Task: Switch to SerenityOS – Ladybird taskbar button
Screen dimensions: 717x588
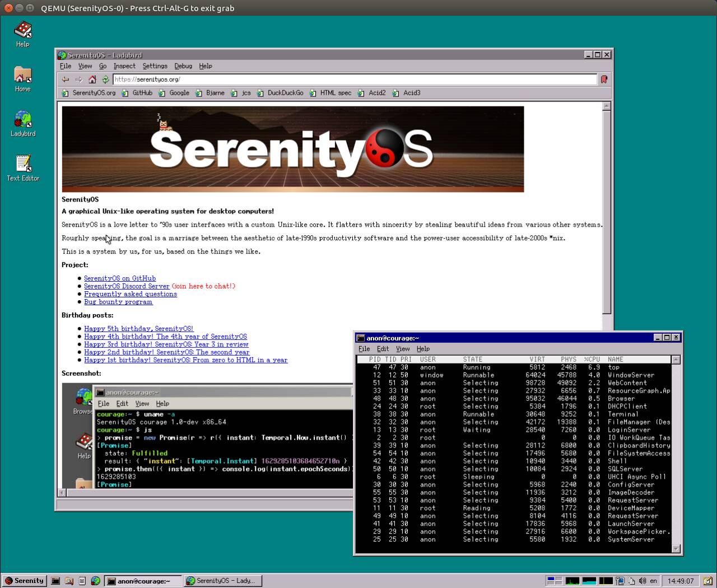Action: point(223,581)
